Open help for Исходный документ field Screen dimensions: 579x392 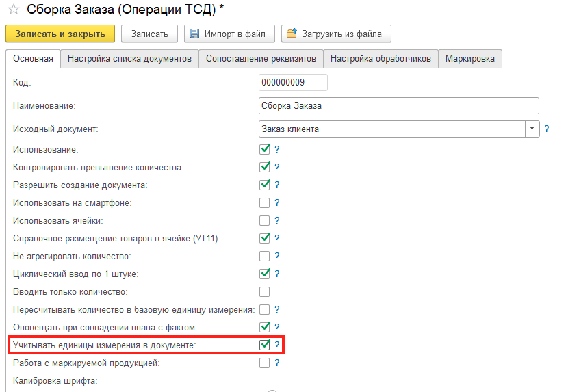click(x=547, y=129)
